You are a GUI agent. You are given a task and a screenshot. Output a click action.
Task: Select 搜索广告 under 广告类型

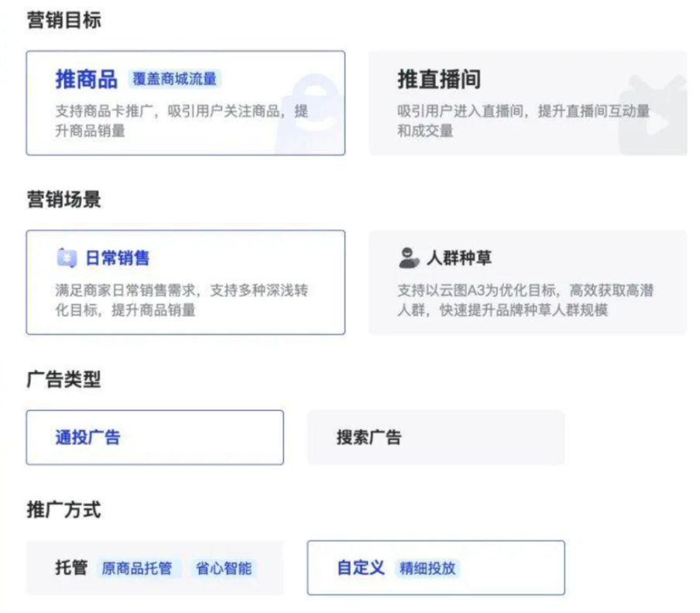coord(435,437)
